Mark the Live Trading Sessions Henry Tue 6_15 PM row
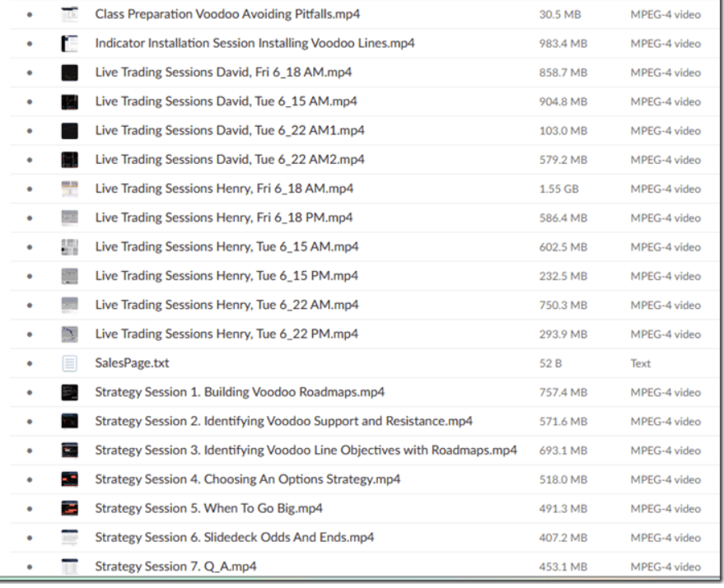724x588 pixels. tap(30, 275)
